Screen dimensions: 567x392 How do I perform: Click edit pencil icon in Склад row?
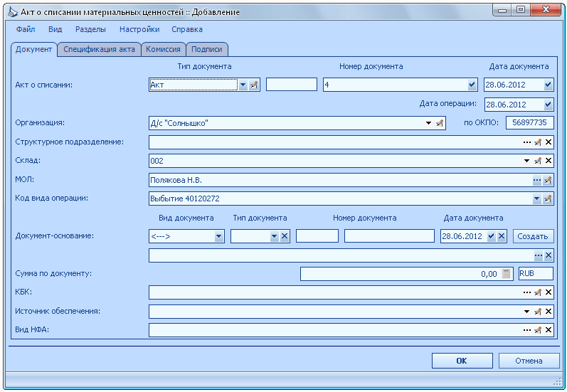point(538,161)
